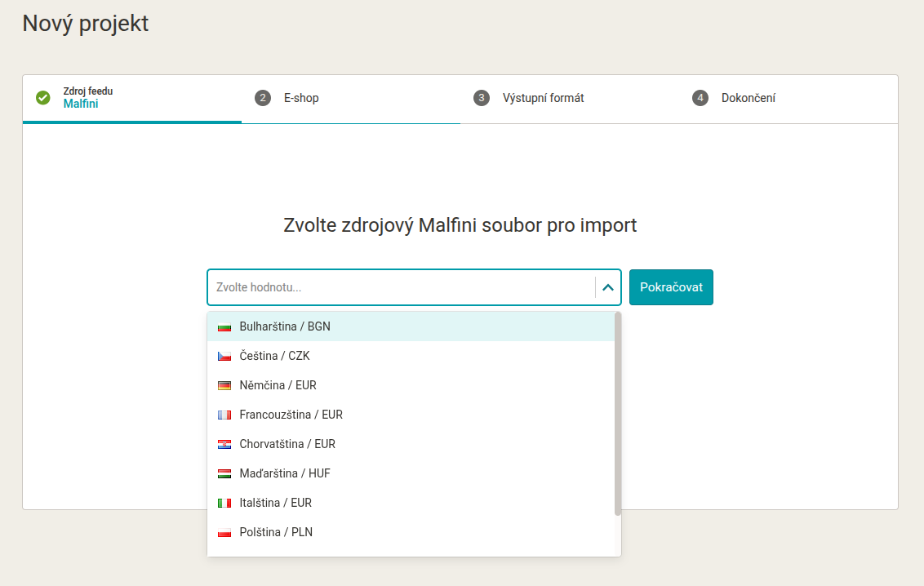Image resolution: width=924 pixels, height=586 pixels.
Task: Click the Nový projekt heading
Action: [x=86, y=24]
